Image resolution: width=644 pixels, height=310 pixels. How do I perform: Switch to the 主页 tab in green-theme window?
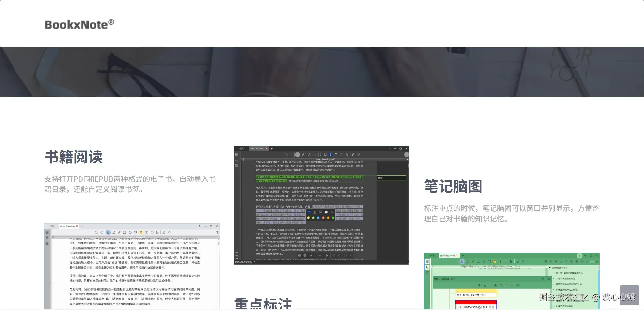432,255
